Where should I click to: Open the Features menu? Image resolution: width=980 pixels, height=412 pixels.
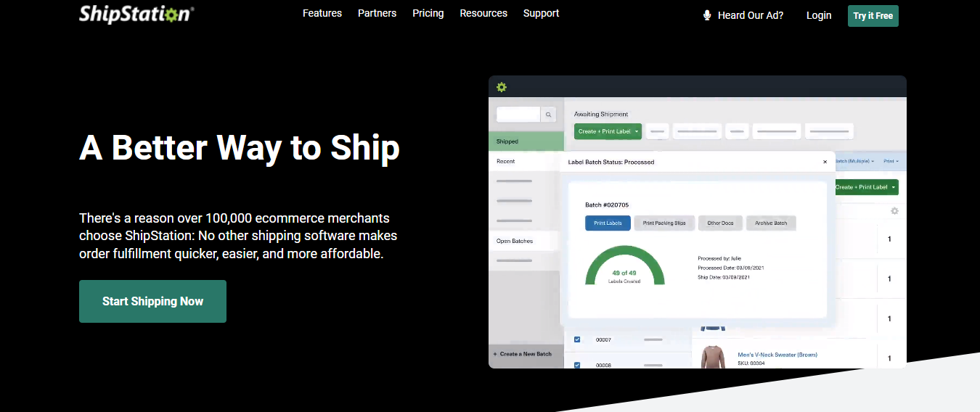322,13
